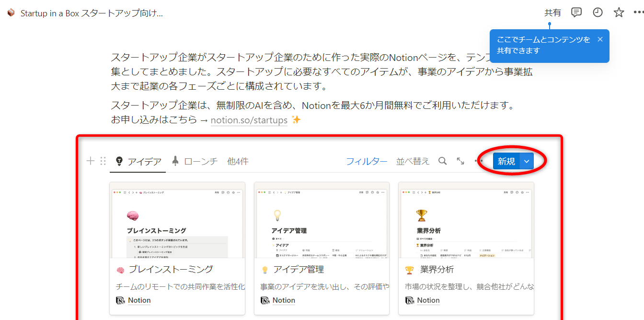Open the 業界分析 template card title
The width and height of the screenshot is (644, 320).
[x=437, y=270]
